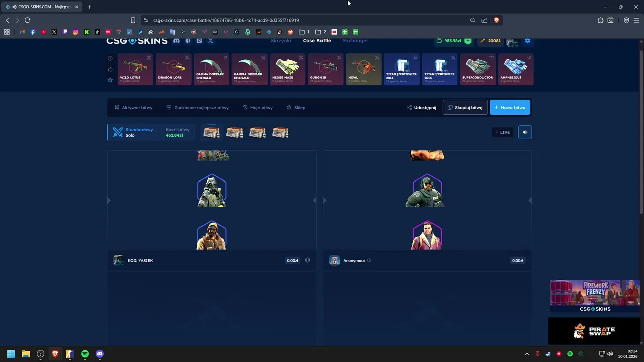Click the 983.98zł balance display
The height and width of the screenshot is (362, 644).
pos(449,41)
